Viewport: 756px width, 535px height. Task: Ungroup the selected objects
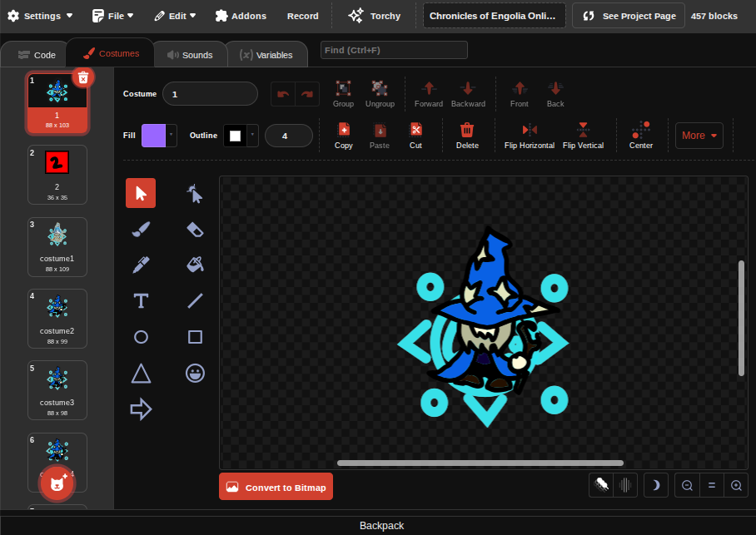tap(380, 94)
